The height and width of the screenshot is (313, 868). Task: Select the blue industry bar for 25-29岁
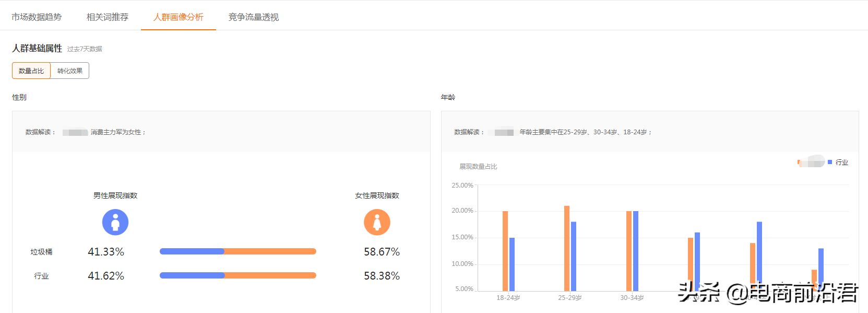pos(574,256)
